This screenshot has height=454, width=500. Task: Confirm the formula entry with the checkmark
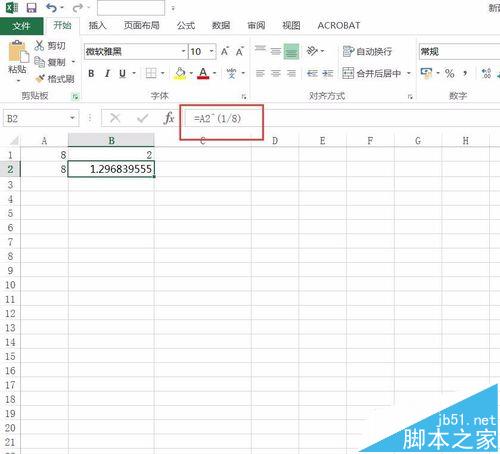coord(142,118)
